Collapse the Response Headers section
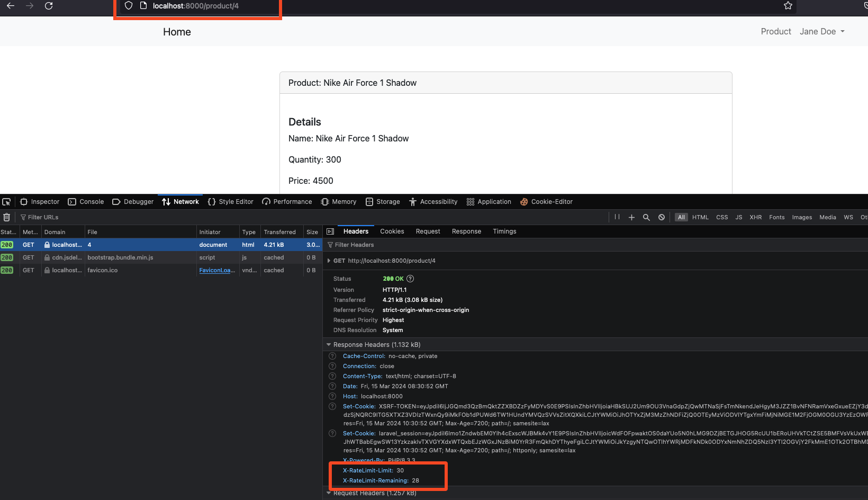The image size is (868, 500). pos(329,345)
